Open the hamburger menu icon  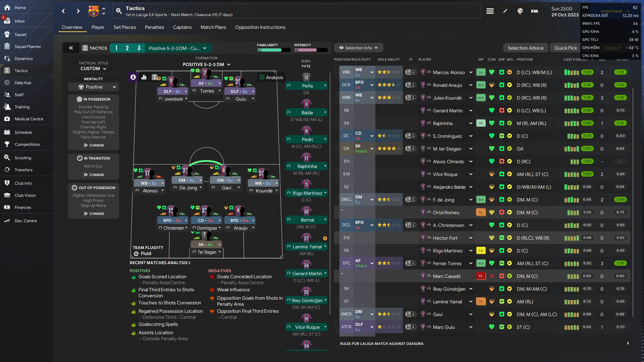coord(490,11)
